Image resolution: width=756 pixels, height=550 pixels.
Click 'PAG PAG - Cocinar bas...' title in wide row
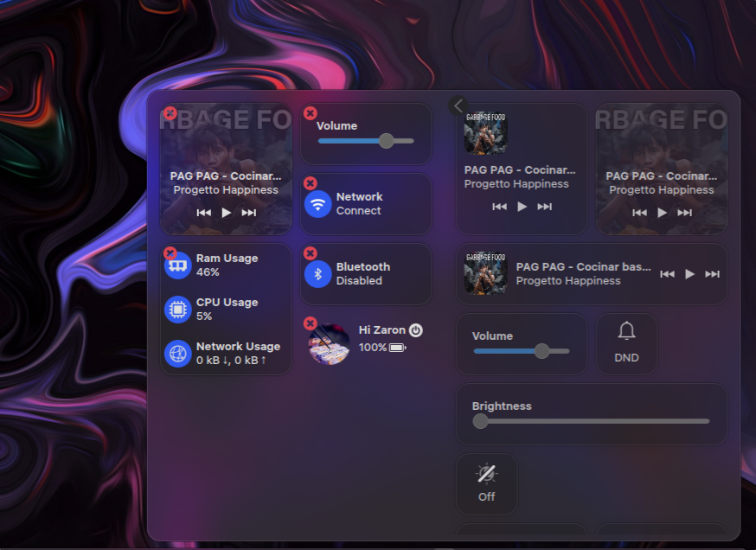(x=583, y=267)
